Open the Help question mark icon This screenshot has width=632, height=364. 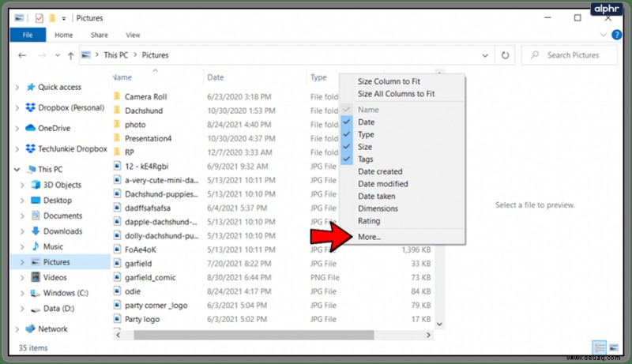616,35
